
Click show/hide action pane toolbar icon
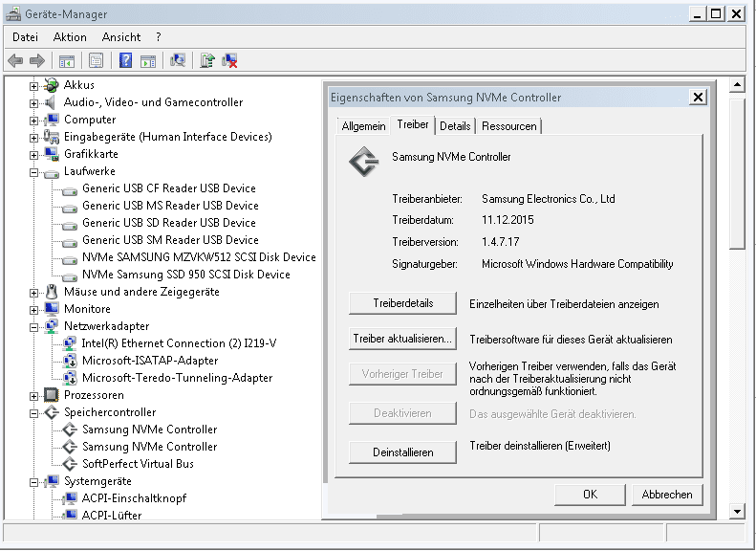148,61
